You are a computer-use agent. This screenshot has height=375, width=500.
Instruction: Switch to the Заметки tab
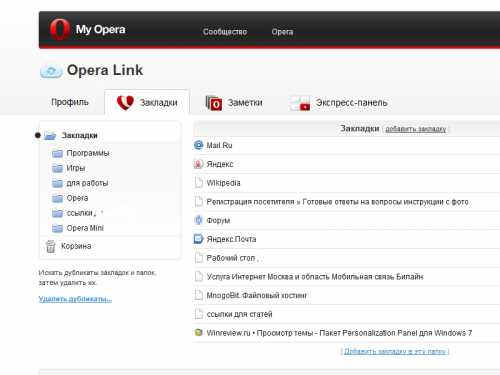point(234,103)
